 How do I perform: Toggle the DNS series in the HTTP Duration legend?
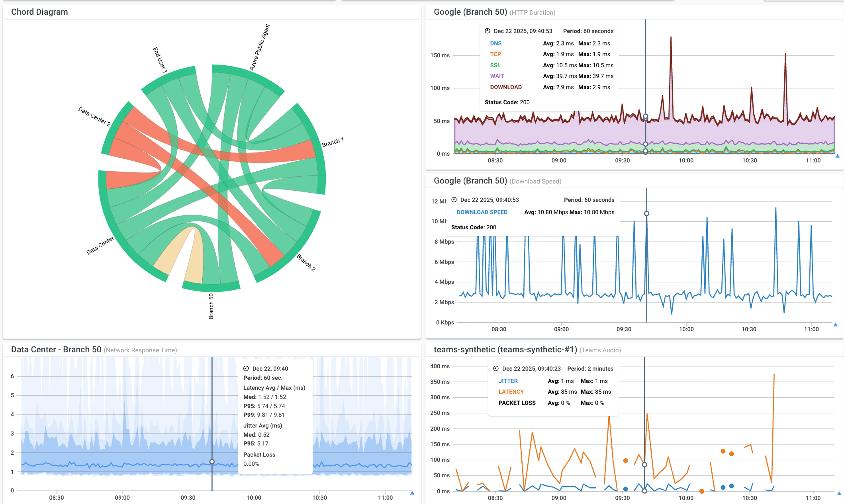(495, 43)
